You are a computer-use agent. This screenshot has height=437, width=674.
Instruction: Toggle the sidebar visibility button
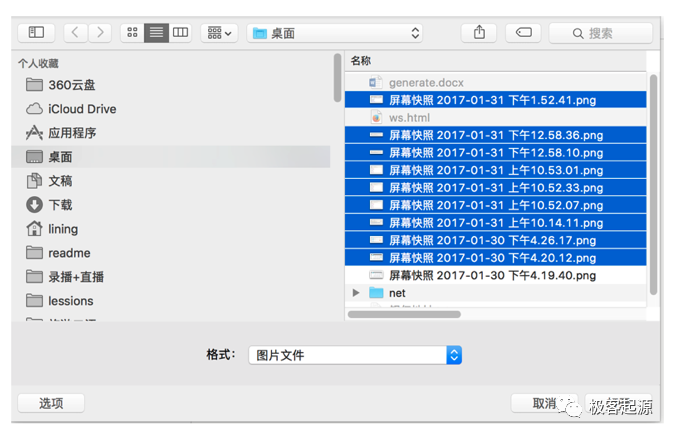(x=36, y=33)
